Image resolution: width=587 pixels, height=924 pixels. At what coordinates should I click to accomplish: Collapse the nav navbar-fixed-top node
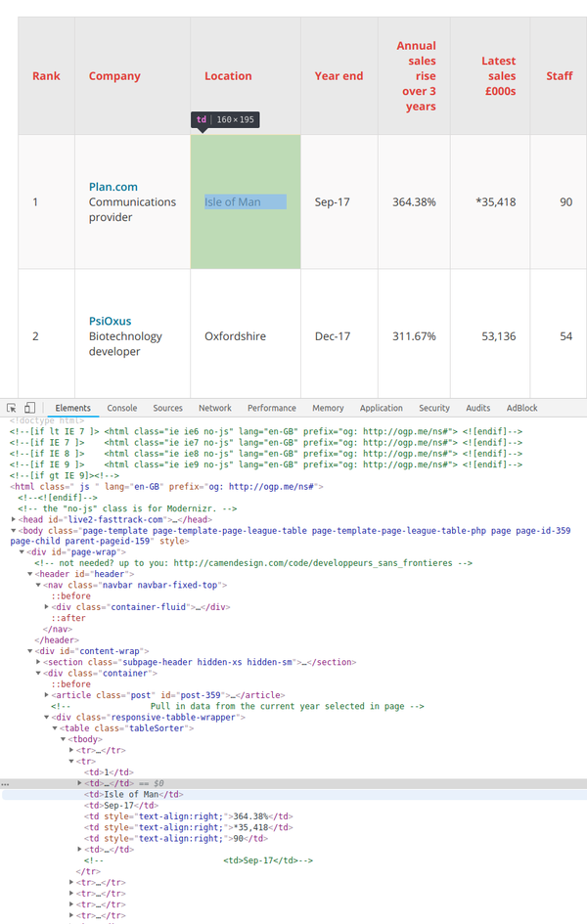(38, 585)
